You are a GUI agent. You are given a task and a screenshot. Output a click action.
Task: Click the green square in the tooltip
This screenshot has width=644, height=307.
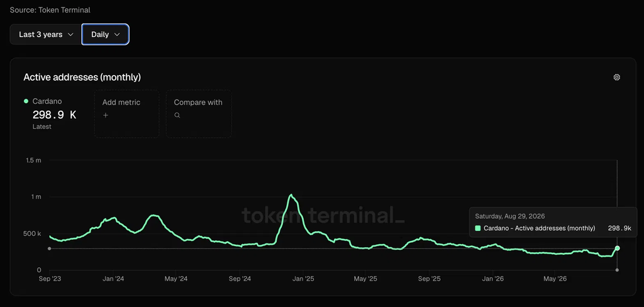point(478,228)
